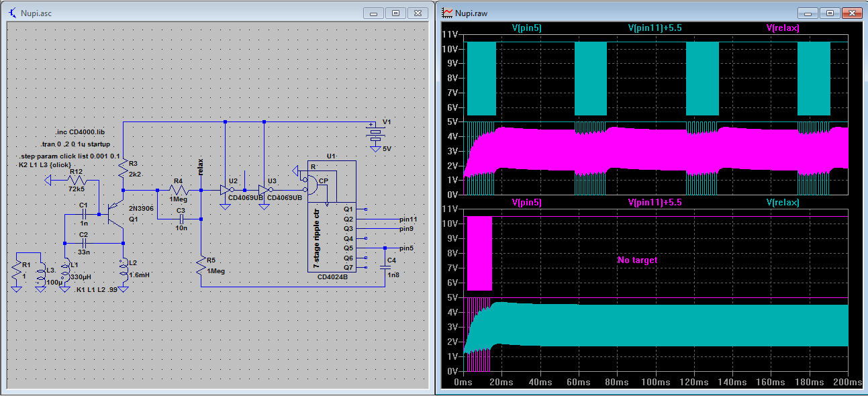Viewport: 868px width, 396px height.
Task: Click the 'No target' annotation in lower plot
Action: [x=637, y=260]
